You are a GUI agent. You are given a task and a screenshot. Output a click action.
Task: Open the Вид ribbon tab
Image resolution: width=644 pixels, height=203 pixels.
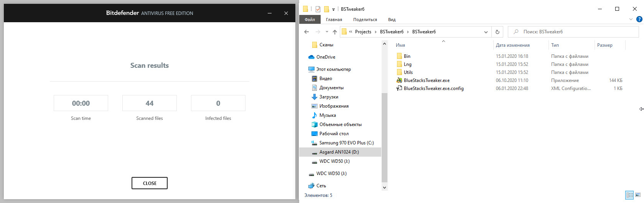click(x=392, y=20)
